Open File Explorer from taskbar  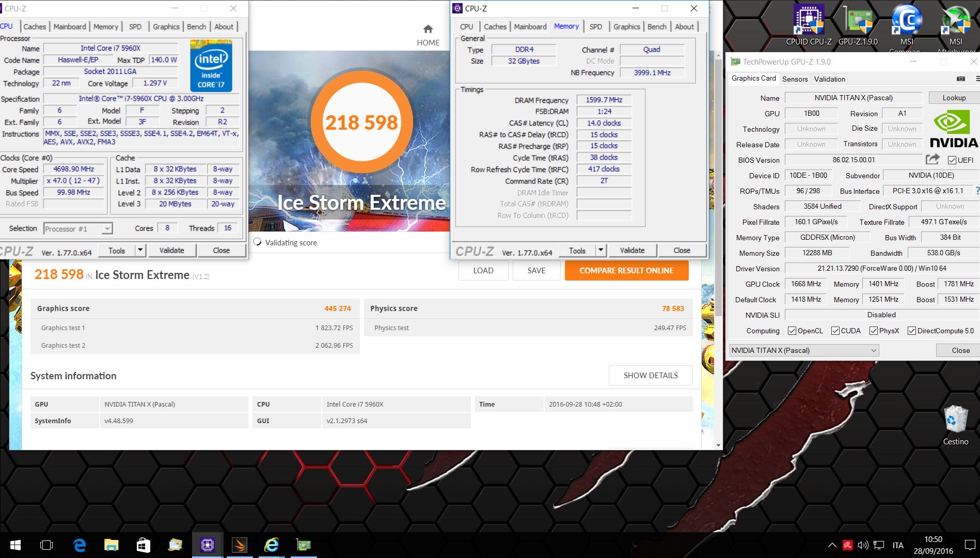point(111,545)
